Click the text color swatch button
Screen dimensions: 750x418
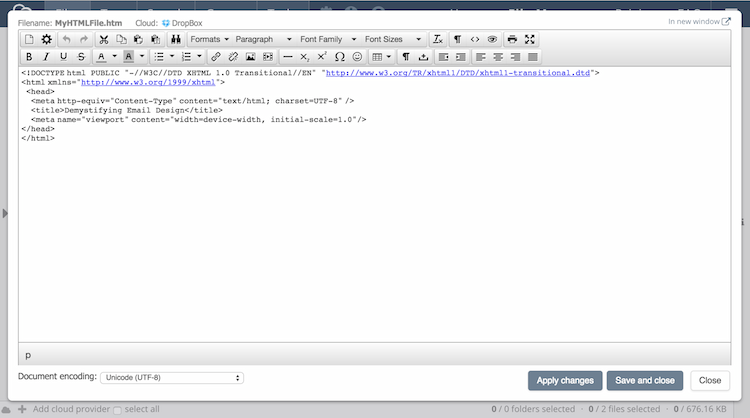(x=102, y=57)
